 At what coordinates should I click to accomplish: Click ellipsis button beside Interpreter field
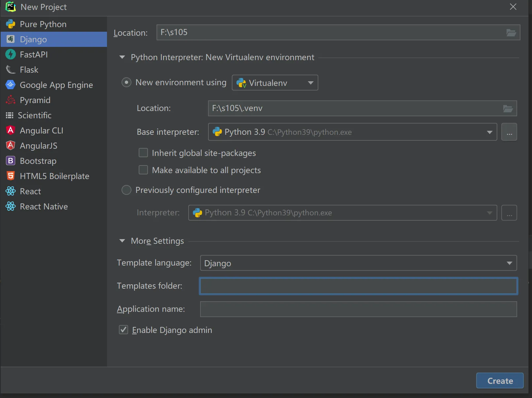pos(509,213)
